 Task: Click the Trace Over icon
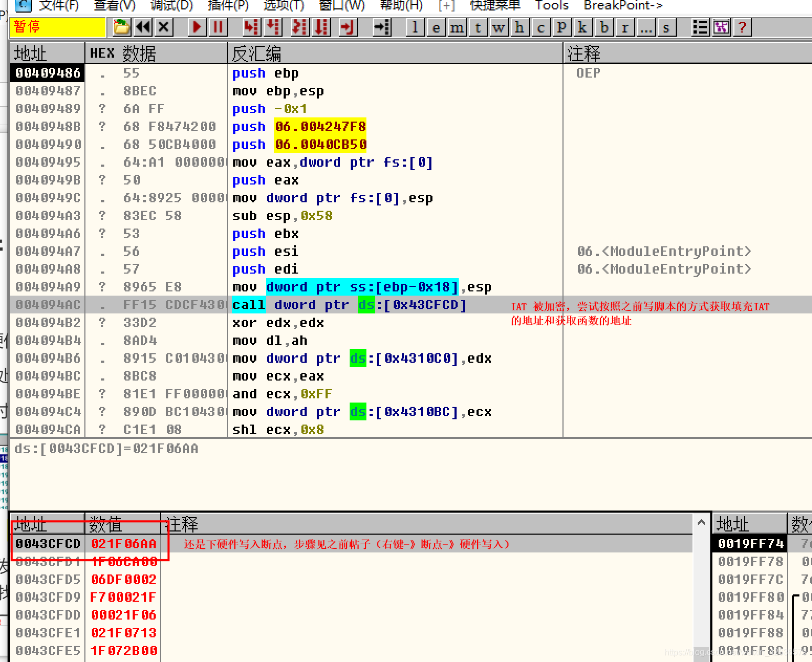coord(321,27)
